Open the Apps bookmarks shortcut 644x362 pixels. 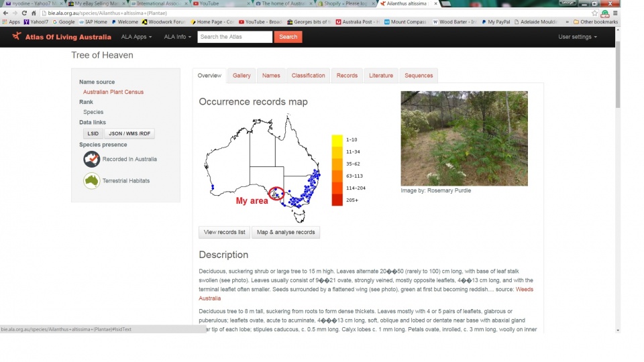click(11, 21)
